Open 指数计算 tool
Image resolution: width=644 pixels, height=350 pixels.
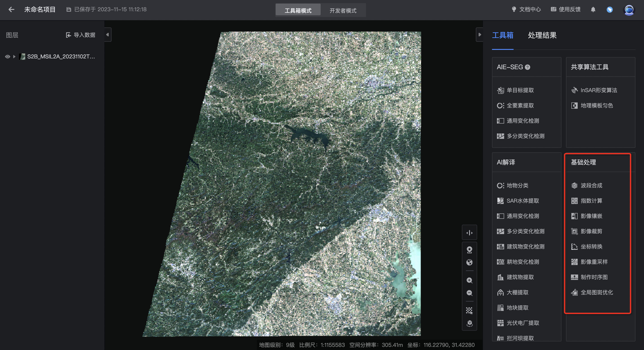[586, 201]
